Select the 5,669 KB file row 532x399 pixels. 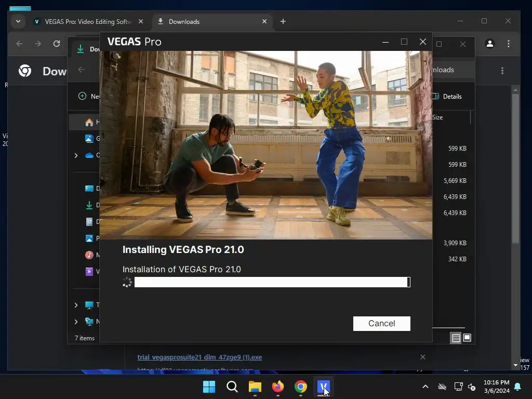coord(455,180)
